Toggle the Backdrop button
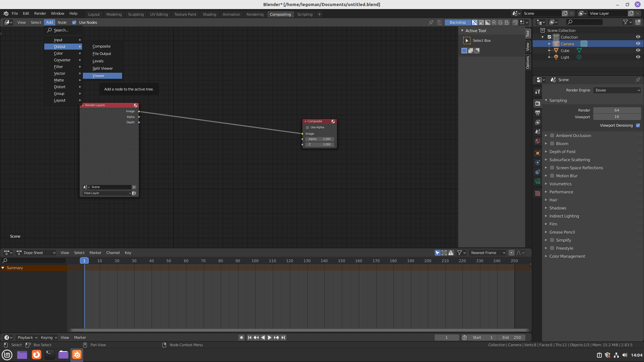This screenshot has width=644, height=362. (458, 22)
